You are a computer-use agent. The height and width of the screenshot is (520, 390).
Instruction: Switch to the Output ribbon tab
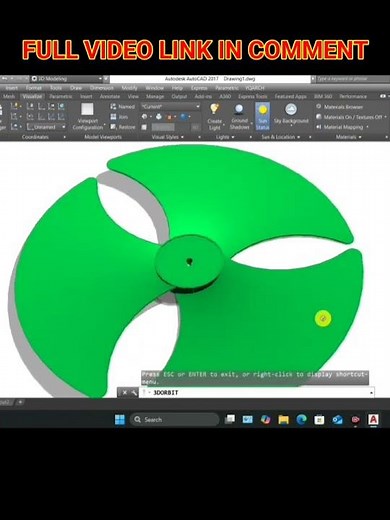[179, 97]
